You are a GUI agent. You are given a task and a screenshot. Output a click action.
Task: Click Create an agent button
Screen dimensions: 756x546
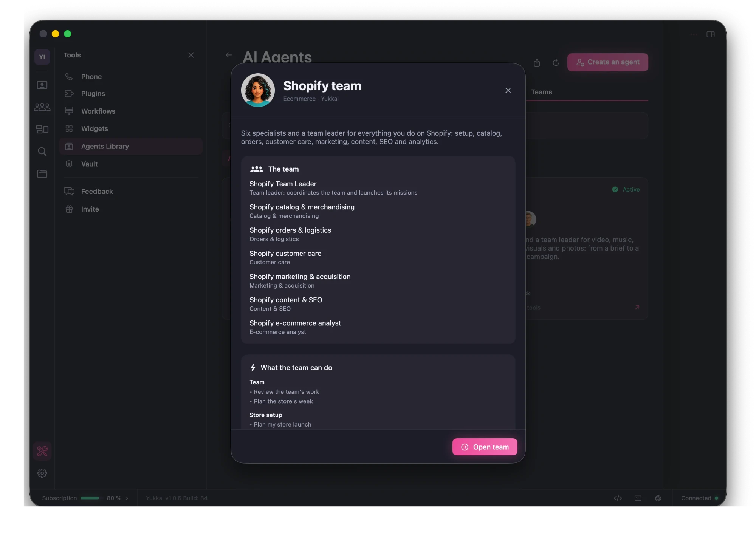(x=607, y=62)
